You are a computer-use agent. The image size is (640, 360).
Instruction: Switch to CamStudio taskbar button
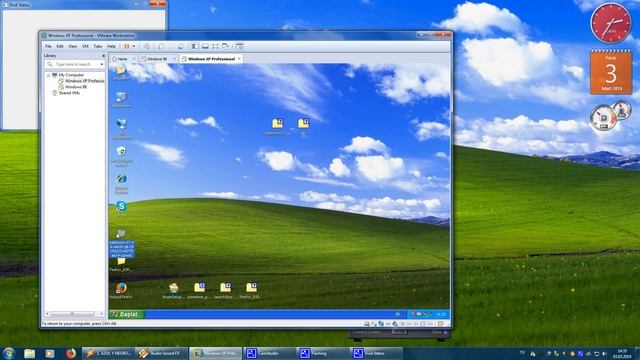coord(269,353)
